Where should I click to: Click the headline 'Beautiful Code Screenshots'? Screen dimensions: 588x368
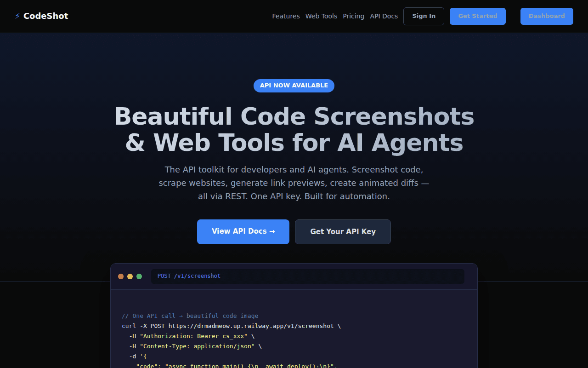click(294, 116)
